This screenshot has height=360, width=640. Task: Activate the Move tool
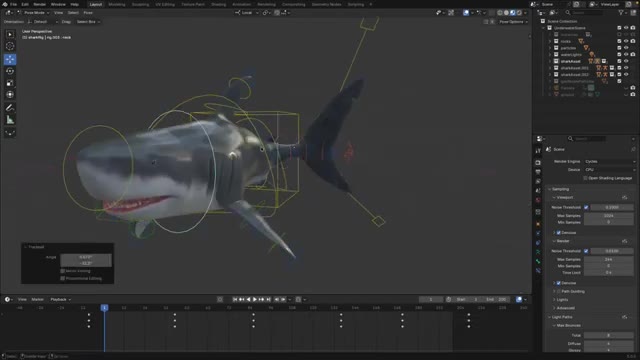point(10,60)
